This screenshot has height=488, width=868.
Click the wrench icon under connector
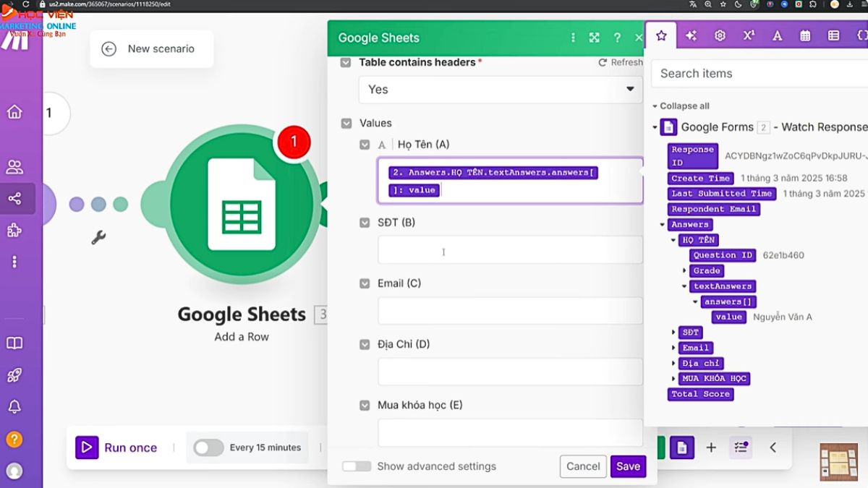coord(99,237)
